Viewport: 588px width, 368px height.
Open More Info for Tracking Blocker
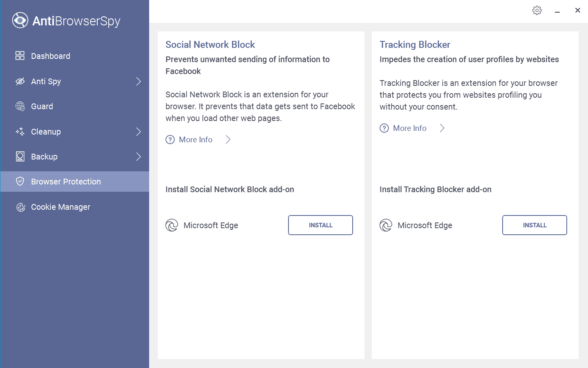[x=409, y=128]
